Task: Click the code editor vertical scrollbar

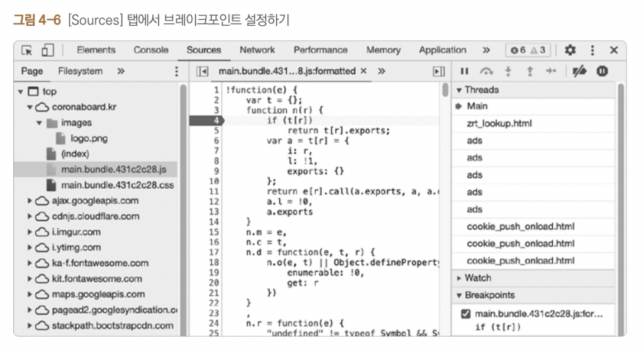Action: [x=445, y=89]
